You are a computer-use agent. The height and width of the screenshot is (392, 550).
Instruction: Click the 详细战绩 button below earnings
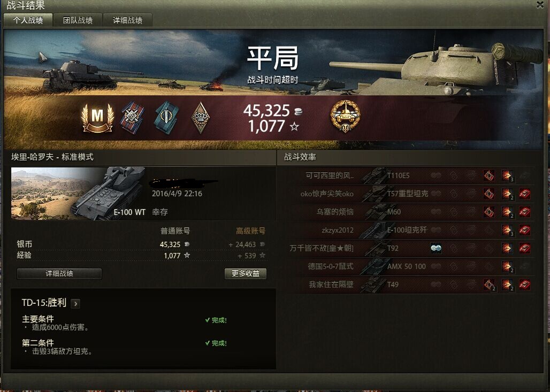point(59,273)
